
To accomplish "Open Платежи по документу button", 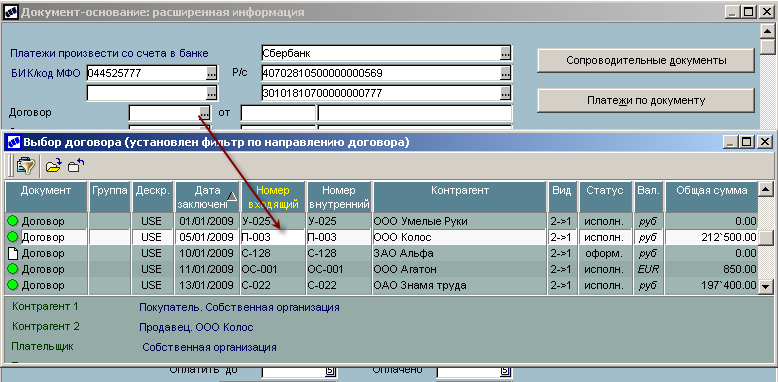I will [x=646, y=100].
